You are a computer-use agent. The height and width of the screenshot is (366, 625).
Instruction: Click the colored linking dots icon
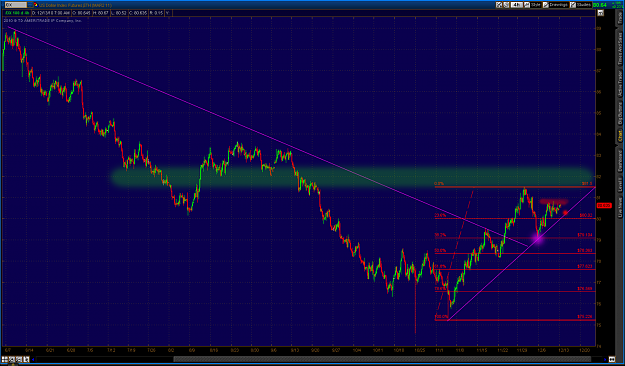(x=36, y=5)
